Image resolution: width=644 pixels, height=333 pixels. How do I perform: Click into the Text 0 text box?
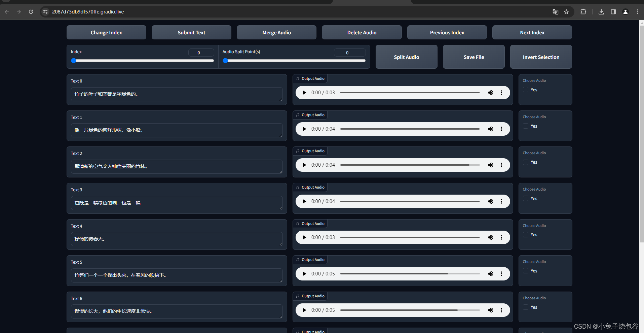pyautogui.click(x=177, y=94)
